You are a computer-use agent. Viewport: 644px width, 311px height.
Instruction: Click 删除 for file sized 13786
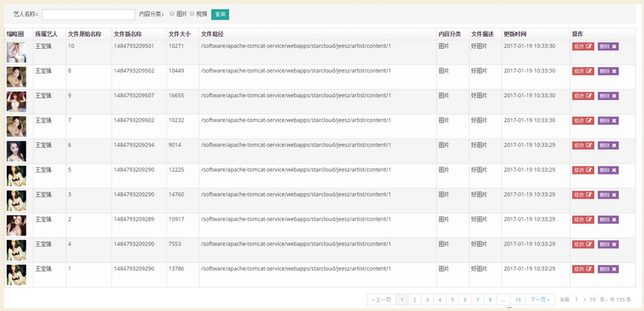click(x=609, y=269)
